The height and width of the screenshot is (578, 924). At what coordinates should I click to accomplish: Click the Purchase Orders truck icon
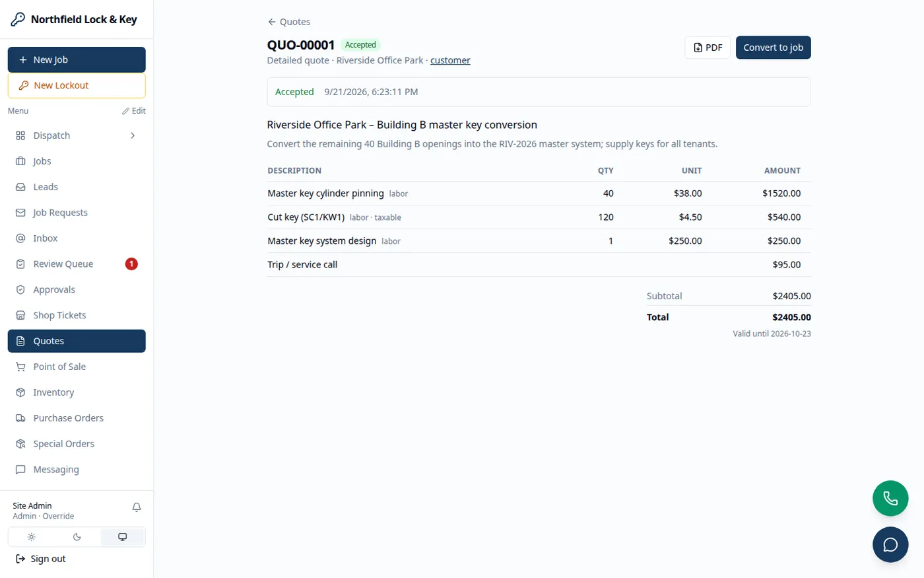coord(20,418)
